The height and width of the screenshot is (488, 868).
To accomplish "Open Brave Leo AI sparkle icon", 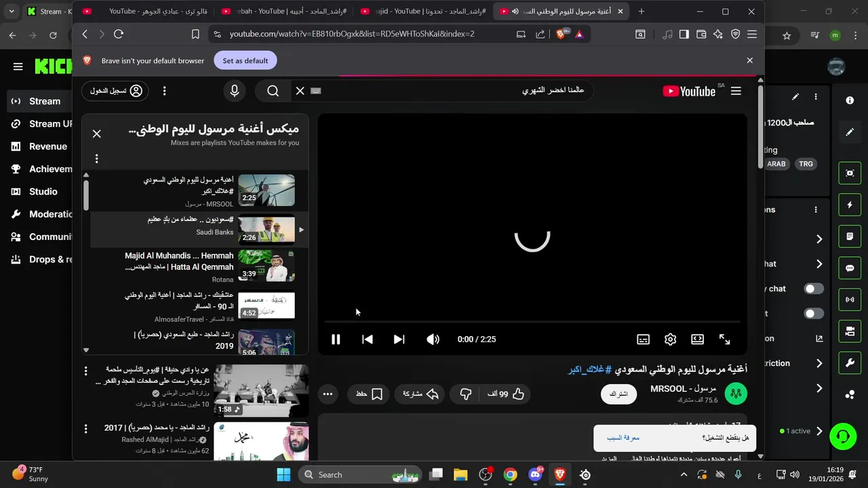I will click(x=718, y=34).
